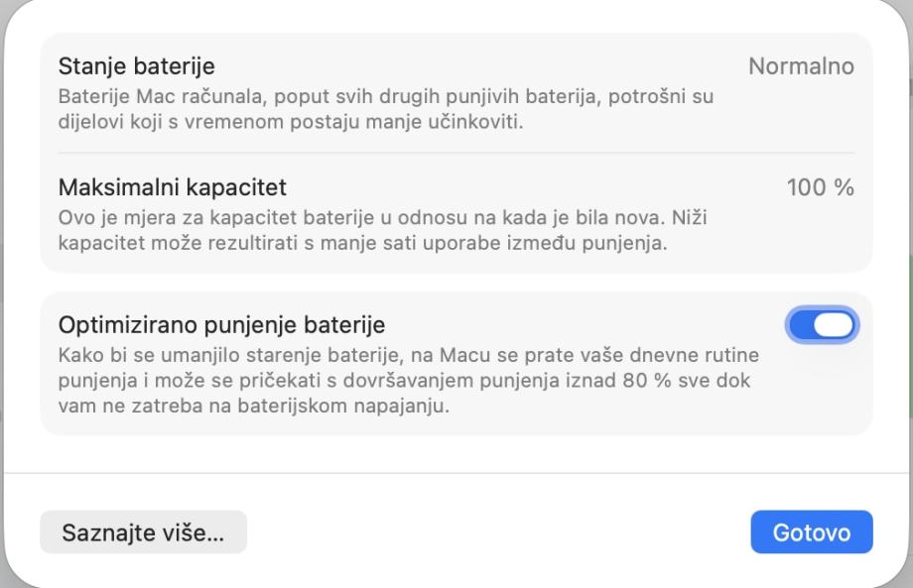The height and width of the screenshot is (588, 913).
Task: Open the Saznajte više... help button
Action: point(143,532)
